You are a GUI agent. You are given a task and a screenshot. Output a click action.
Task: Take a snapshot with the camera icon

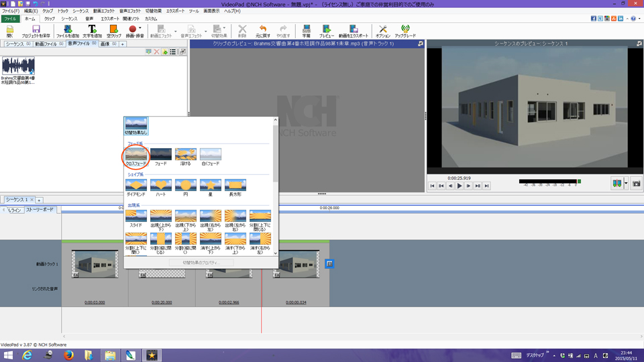pyautogui.click(x=636, y=183)
